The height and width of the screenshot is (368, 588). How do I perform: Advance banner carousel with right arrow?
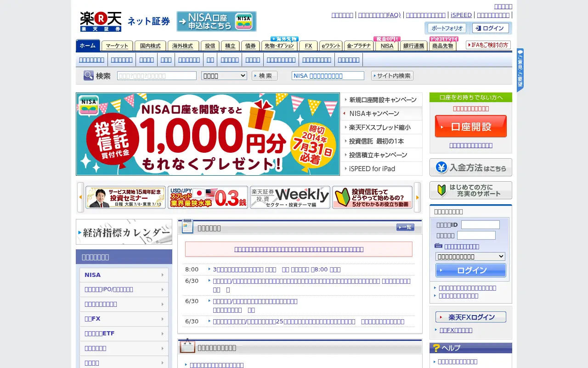[x=418, y=197]
